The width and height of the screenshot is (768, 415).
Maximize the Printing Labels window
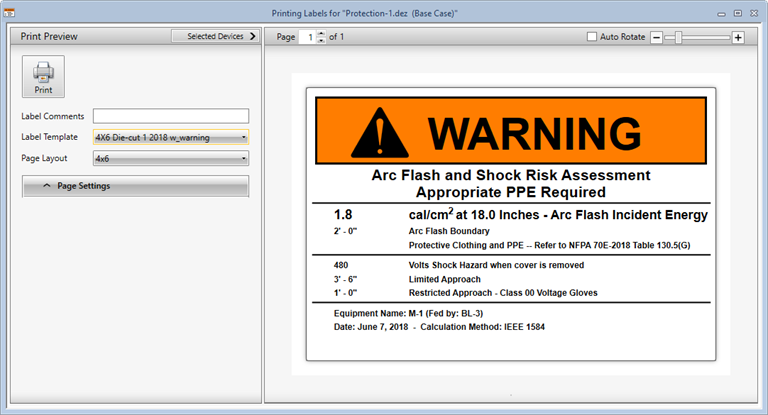(738, 13)
